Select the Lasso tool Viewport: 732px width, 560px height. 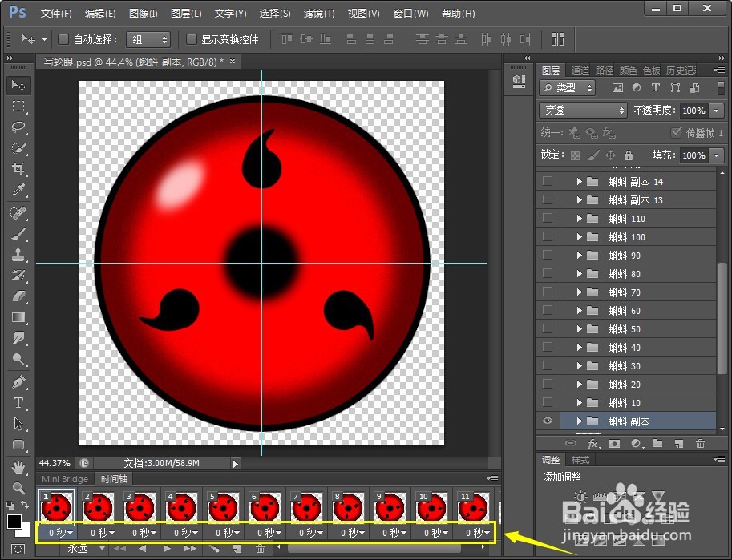click(x=18, y=127)
